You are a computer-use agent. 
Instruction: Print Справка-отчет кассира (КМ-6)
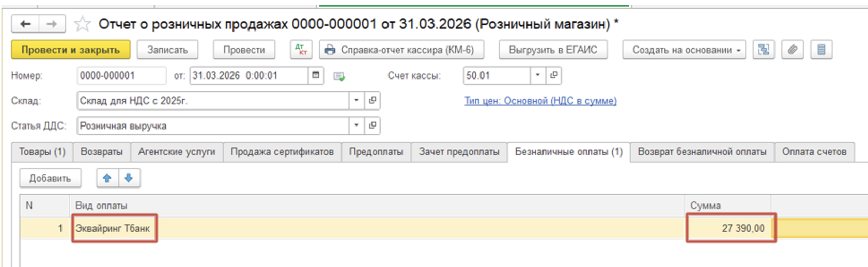pyautogui.click(x=401, y=50)
